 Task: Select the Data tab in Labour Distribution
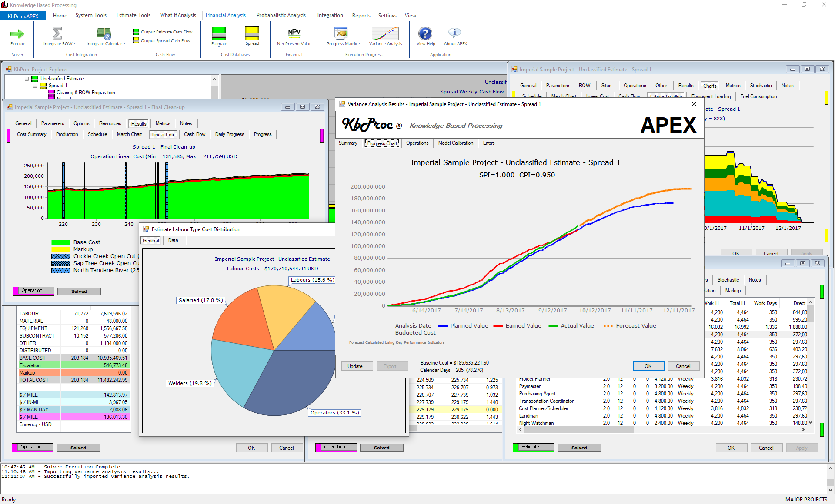[x=173, y=240]
